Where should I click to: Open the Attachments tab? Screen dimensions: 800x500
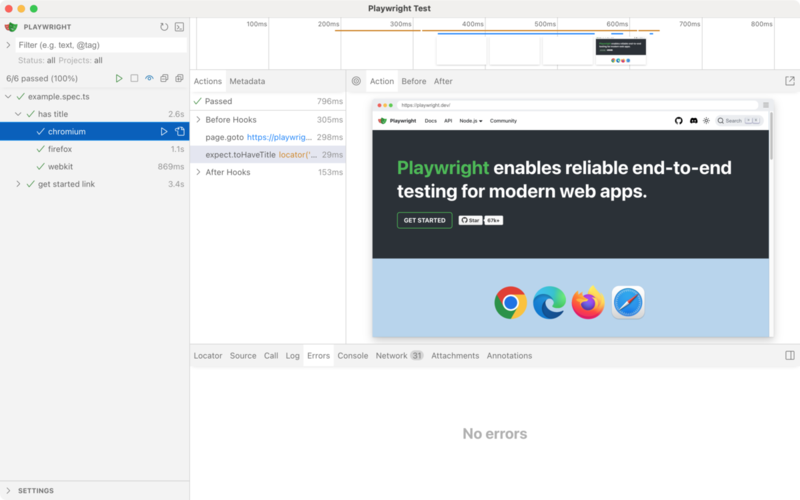tap(455, 356)
